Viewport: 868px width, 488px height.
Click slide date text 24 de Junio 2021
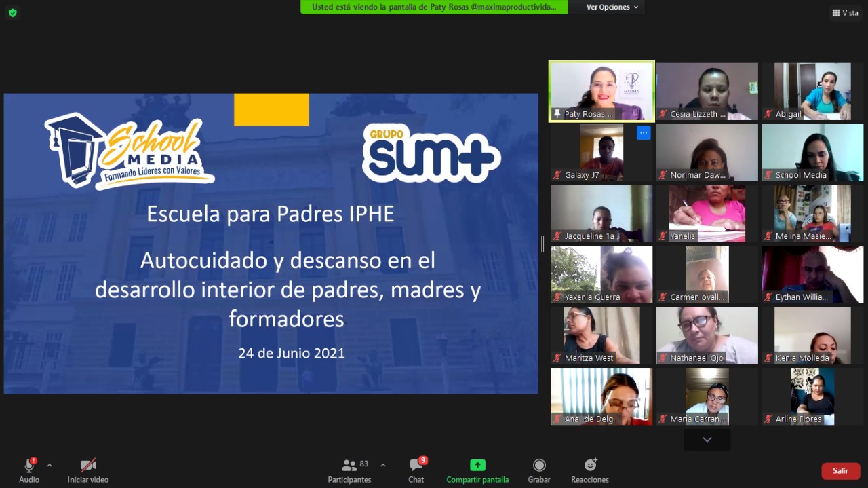click(292, 353)
